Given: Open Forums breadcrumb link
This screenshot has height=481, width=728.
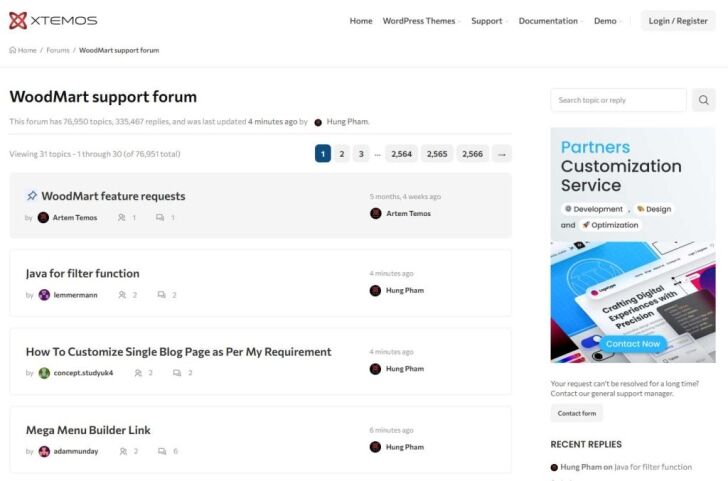Looking at the screenshot, I should click(x=58, y=50).
